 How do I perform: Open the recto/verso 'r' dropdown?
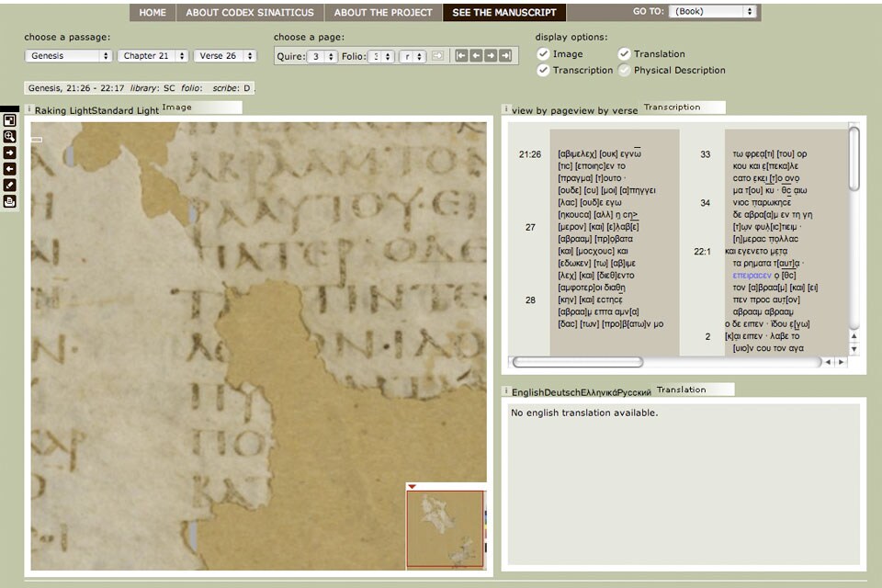[412, 56]
